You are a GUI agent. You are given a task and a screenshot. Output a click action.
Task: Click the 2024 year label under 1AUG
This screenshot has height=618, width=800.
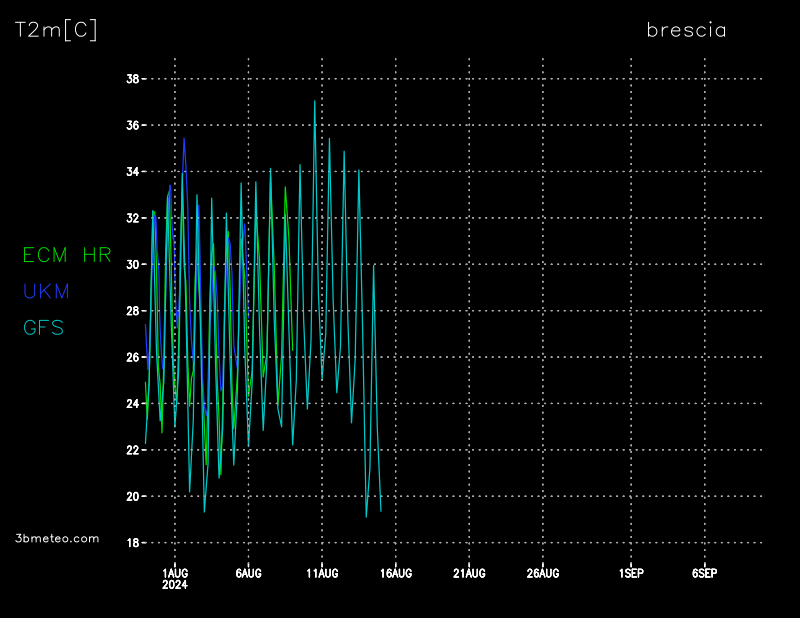click(175, 585)
